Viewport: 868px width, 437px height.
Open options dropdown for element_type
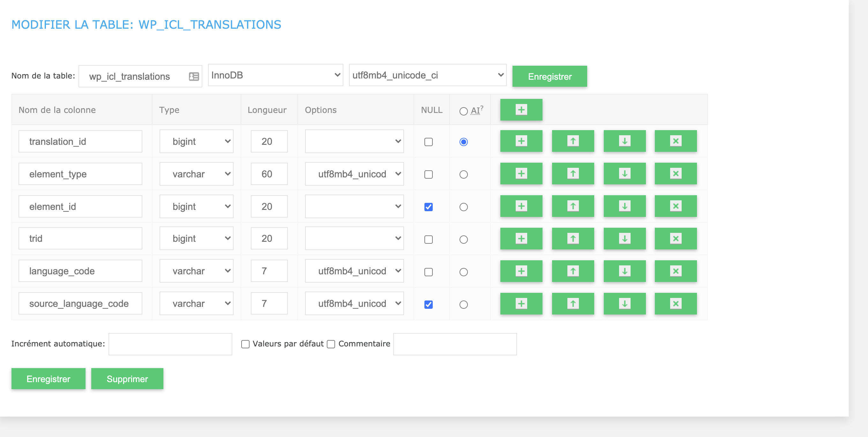pos(354,174)
